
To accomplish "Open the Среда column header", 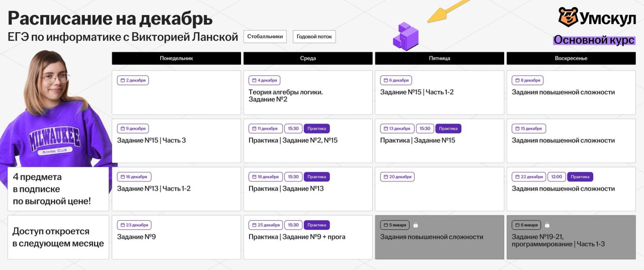I will point(308,58).
